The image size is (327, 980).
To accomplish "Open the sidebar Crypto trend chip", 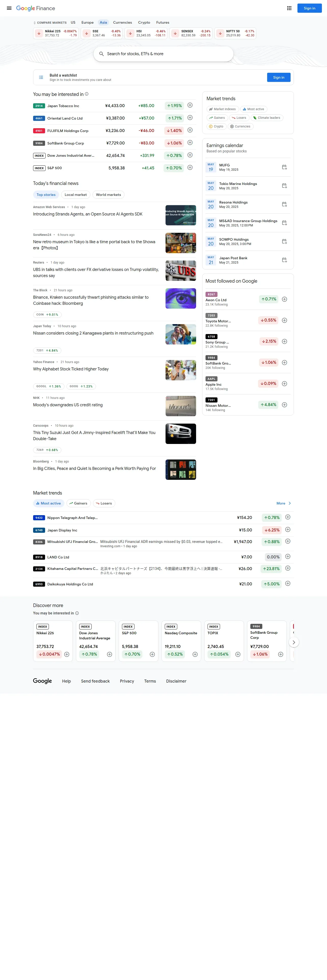I will tap(216, 126).
